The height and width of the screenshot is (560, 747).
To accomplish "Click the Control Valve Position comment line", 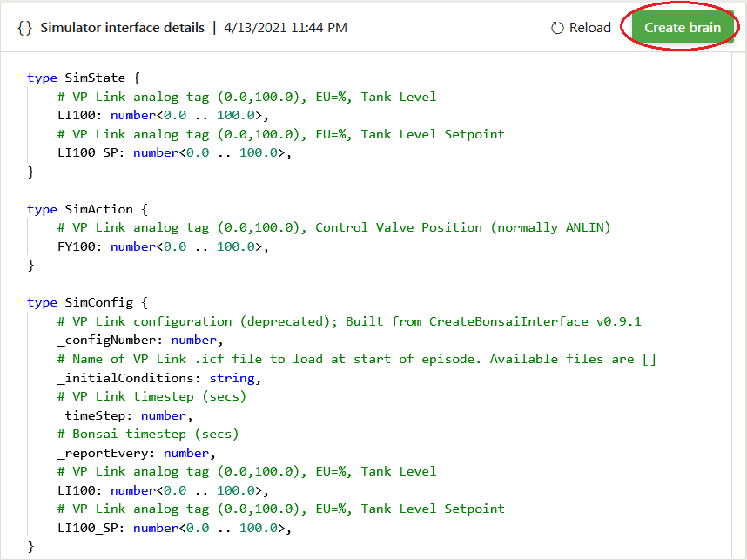I will [x=334, y=227].
